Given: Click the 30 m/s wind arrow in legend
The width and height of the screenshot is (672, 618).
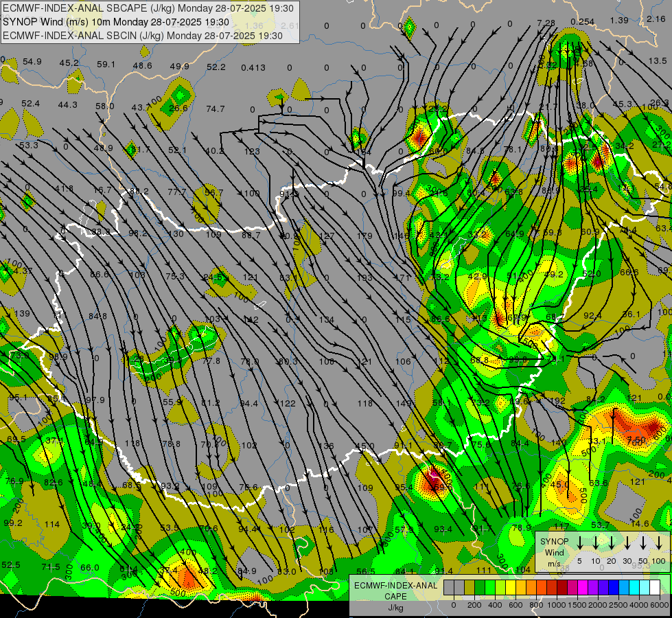Looking at the screenshot, I should coord(627,542).
